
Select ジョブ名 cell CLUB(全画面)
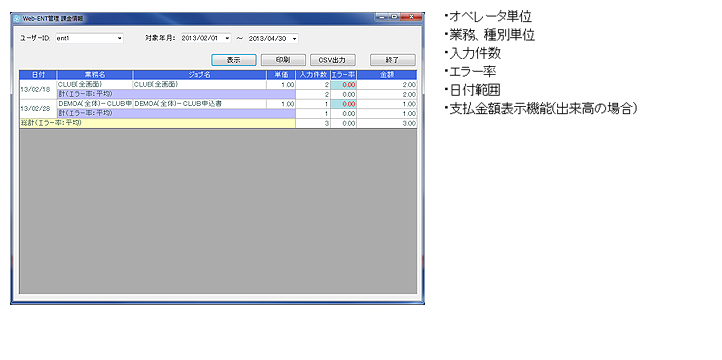199,85
